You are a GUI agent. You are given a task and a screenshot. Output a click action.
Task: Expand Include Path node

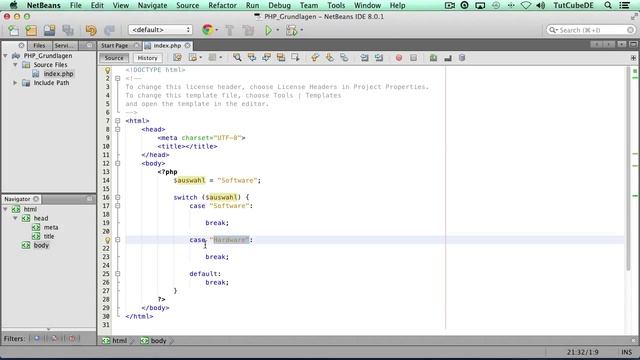click(15, 82)
